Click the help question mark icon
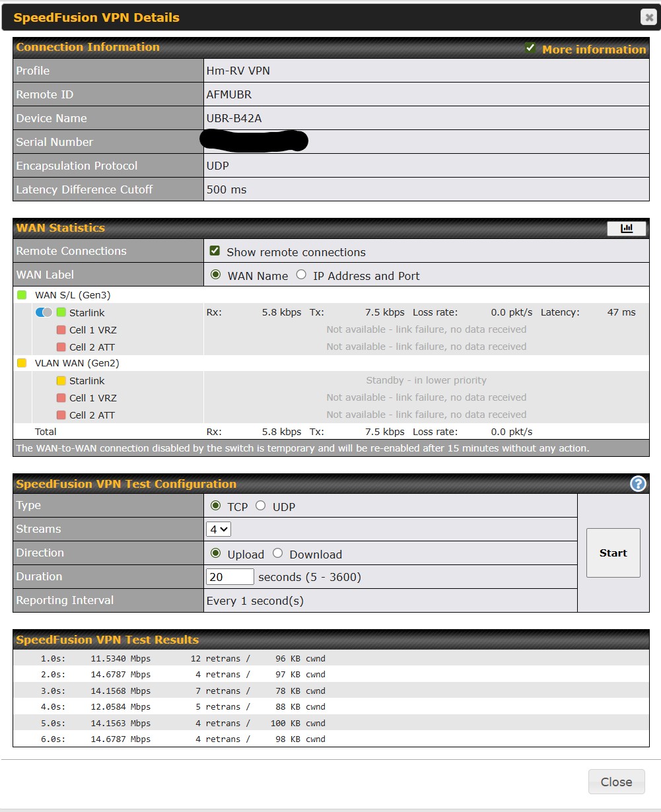 [x=638, y=484]
